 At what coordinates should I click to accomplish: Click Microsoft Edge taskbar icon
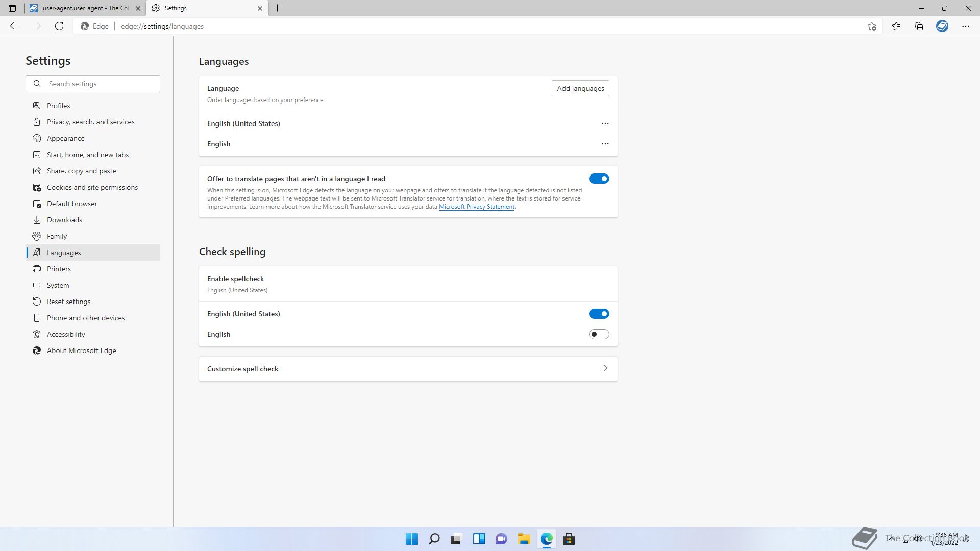tap(546, 539)
